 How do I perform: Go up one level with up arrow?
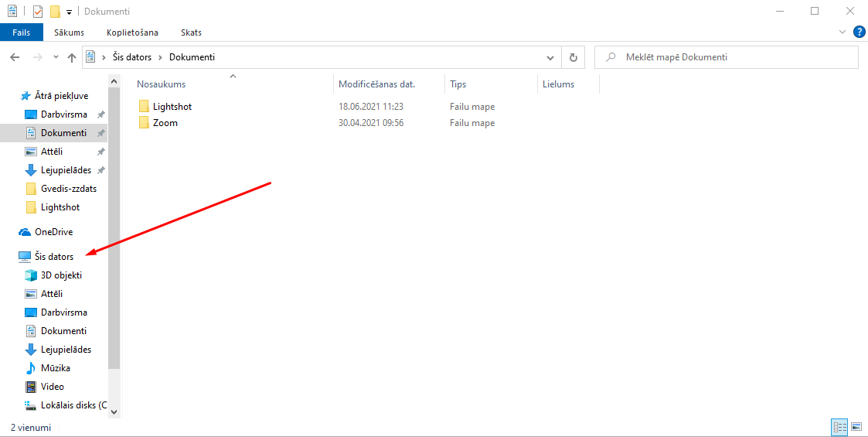(71, 57)
